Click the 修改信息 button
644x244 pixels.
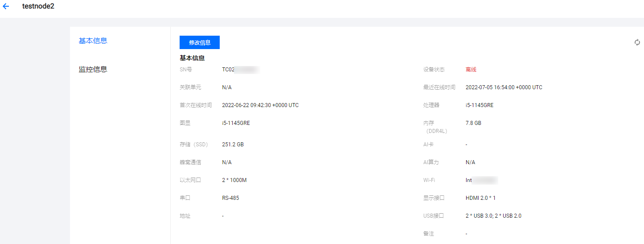tap(200, 43)
